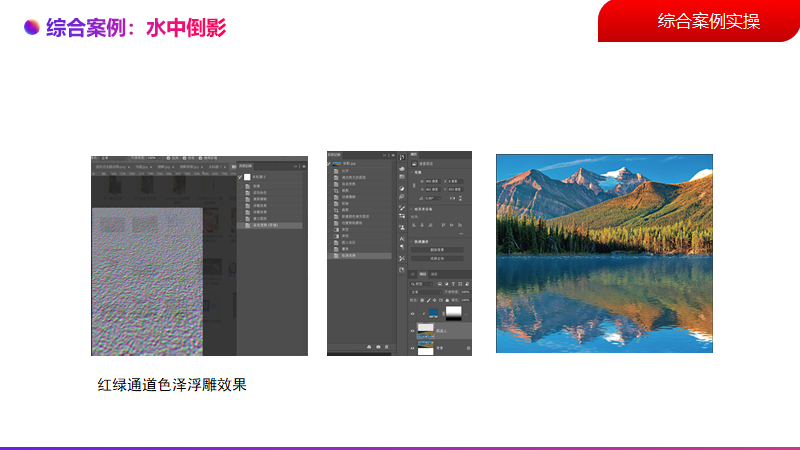Select the gradient layer mask thumbnail

coord(454,313)
